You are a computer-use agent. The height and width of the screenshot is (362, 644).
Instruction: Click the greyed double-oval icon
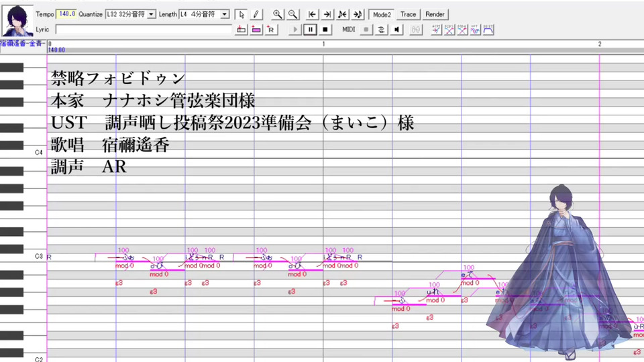tap(416, 29)
